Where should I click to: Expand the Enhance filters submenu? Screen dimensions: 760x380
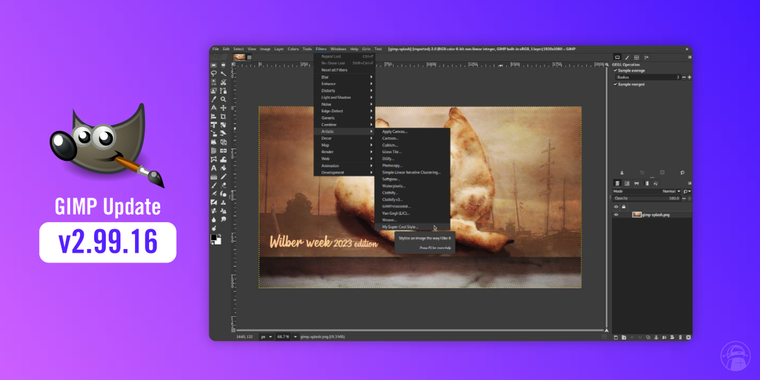(x=345, y=84)
